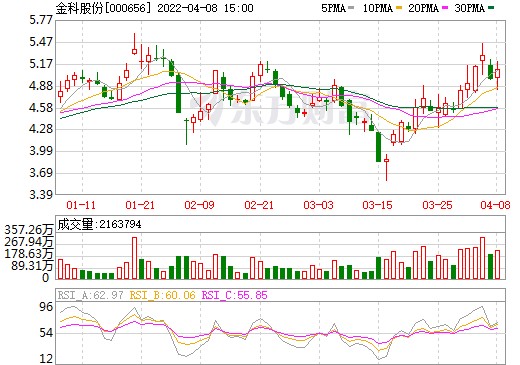Image resolution: width=520 pixels, height=365 pixels.
Task: Click the 5.17 price axis label
Action: [x=41, y=64]
